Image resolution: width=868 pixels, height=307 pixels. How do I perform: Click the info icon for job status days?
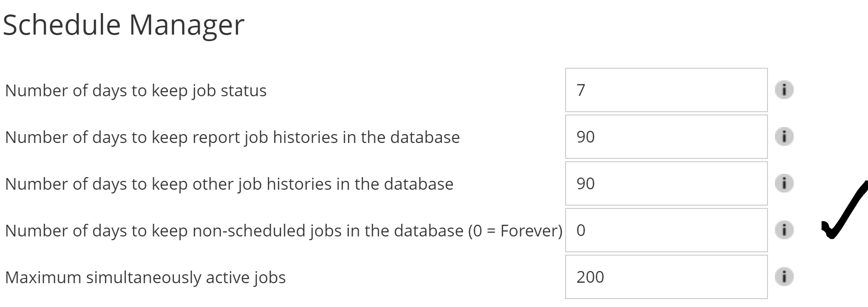[784, 90]
